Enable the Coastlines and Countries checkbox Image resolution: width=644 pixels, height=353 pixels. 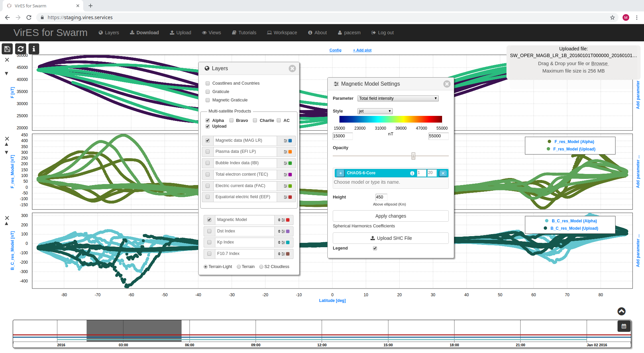[x=208, y=83]
